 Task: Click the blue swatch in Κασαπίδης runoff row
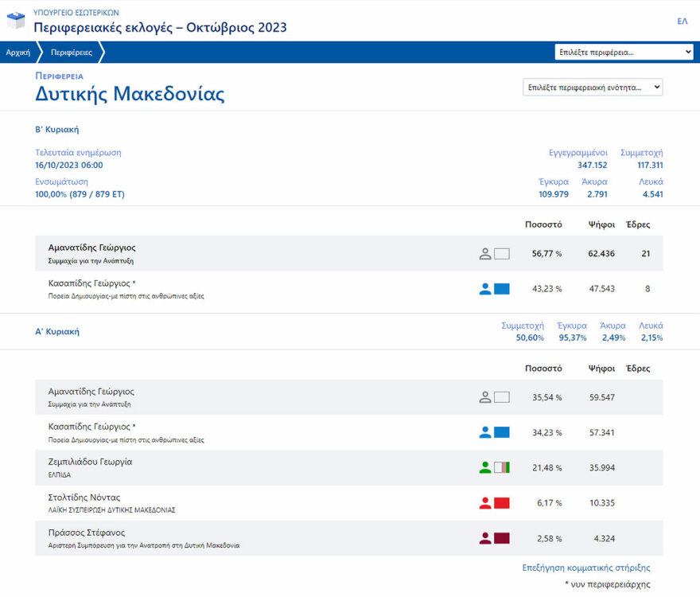click(502, 289)
